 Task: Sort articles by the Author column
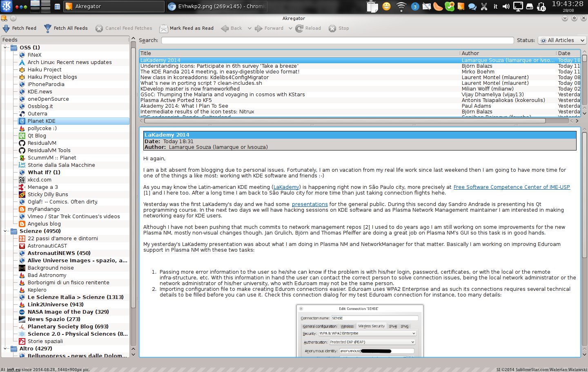470,53
